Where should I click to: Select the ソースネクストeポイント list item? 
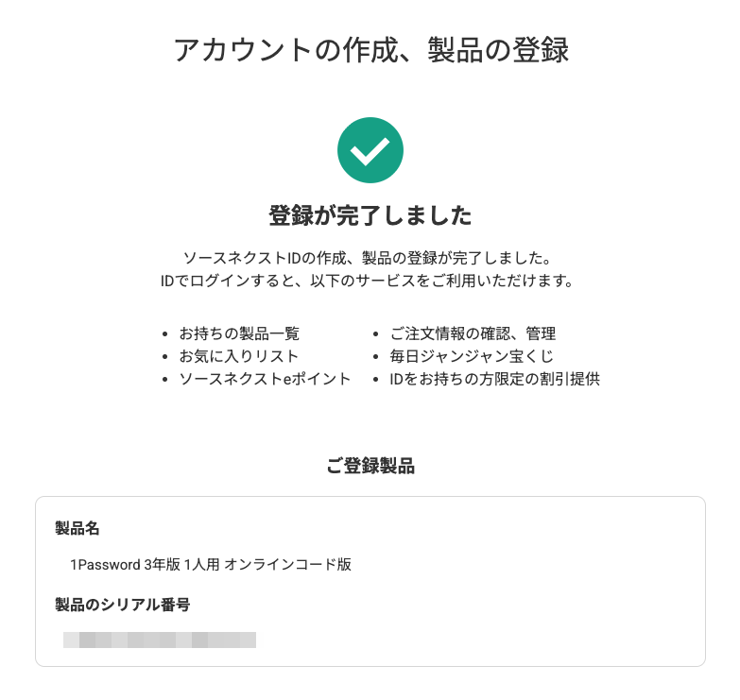(265, 379)
